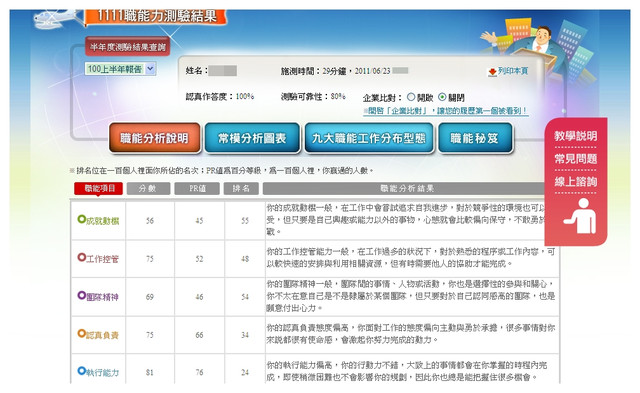
Task: Click score 81 in 執行能力 row
Action: (x=150, y=372)
